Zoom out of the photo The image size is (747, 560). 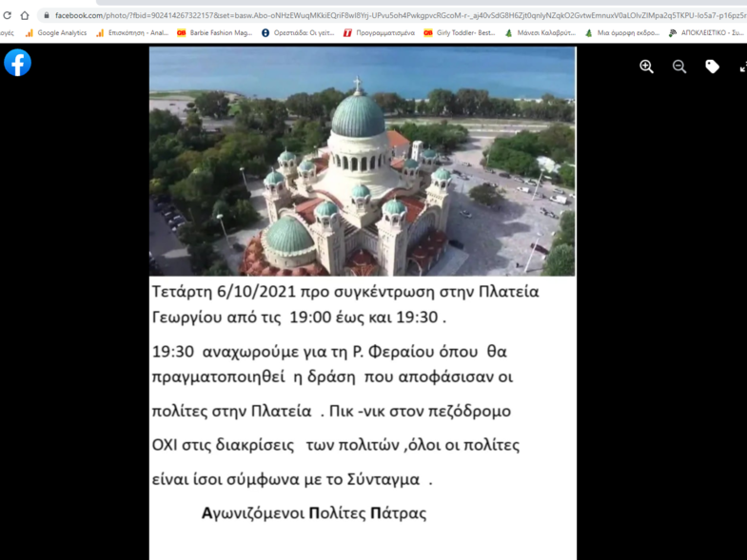[x=679, y=67]
